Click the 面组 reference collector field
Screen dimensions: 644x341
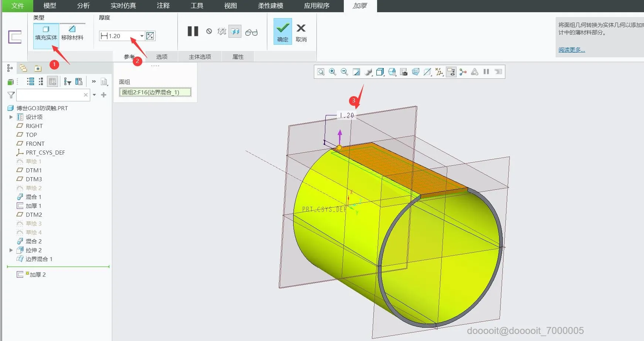(x=155, y=92)
